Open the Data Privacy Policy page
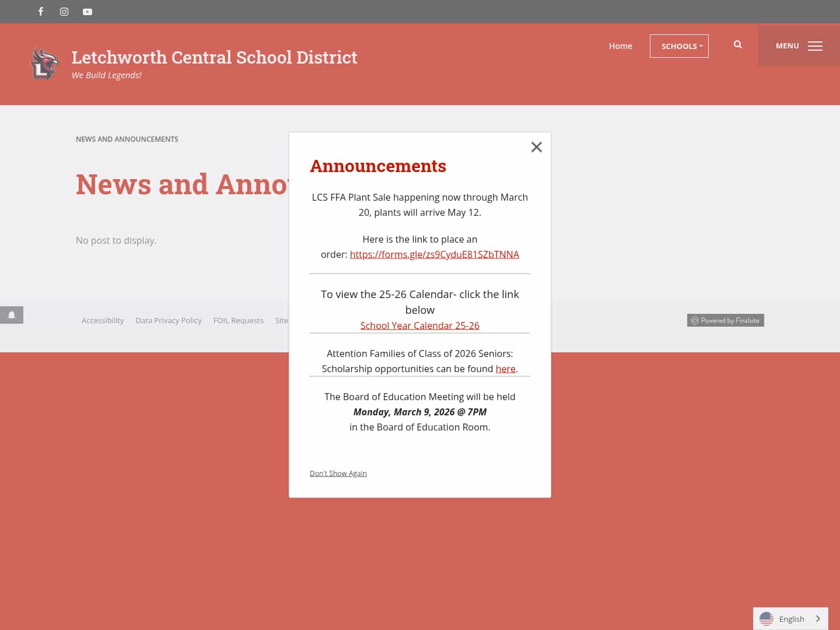 click(x=169, y=320)
